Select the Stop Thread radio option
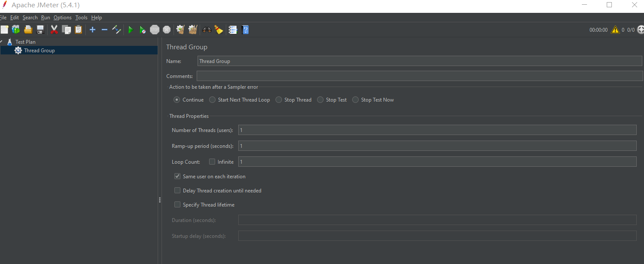 [279, 100]
